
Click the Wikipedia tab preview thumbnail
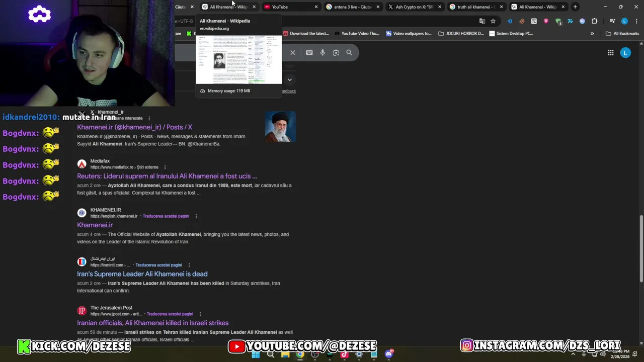pyautogui.click(x=238, y=59)
